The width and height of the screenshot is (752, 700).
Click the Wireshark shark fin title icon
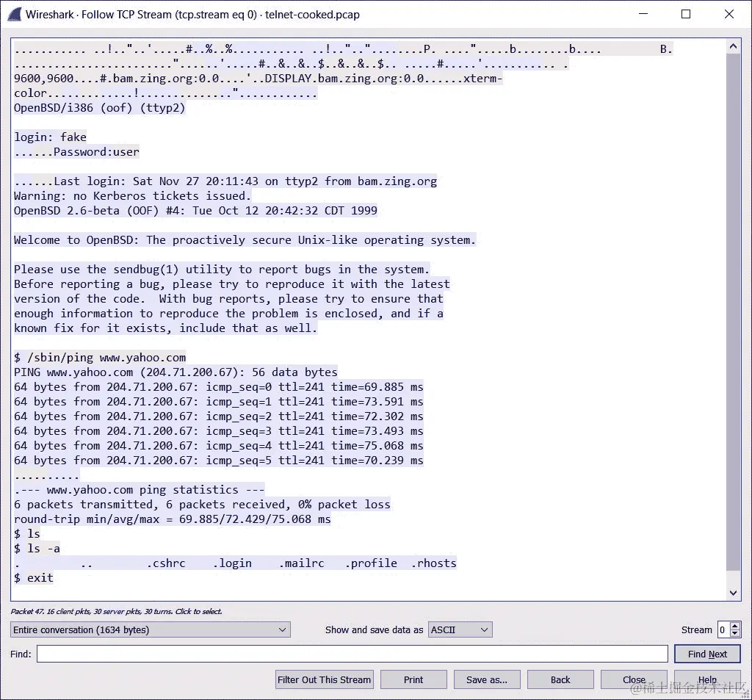click(x=15, y=15)
